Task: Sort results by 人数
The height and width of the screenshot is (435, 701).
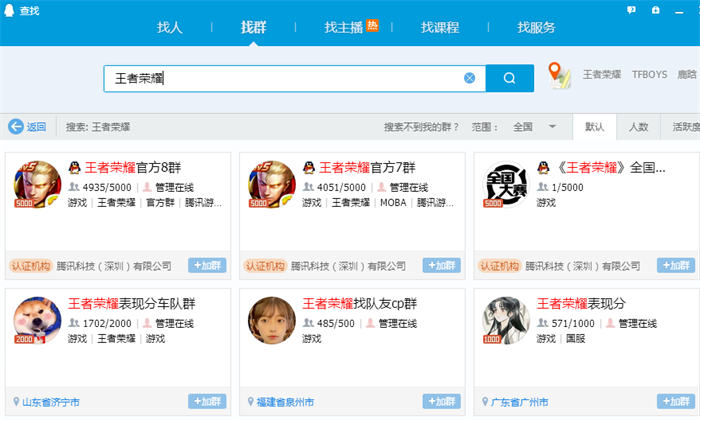Action: [x=638, y=127]
